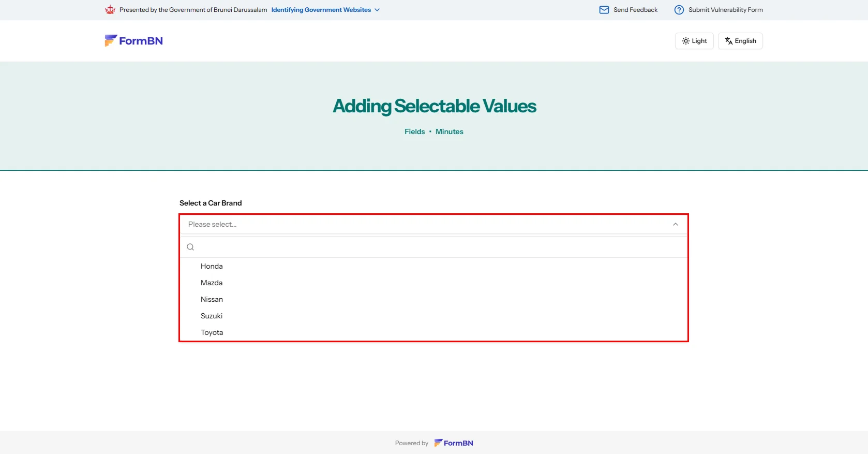Open the English language selector
This screenshot has width=868, height=454.
pos(740,41)
